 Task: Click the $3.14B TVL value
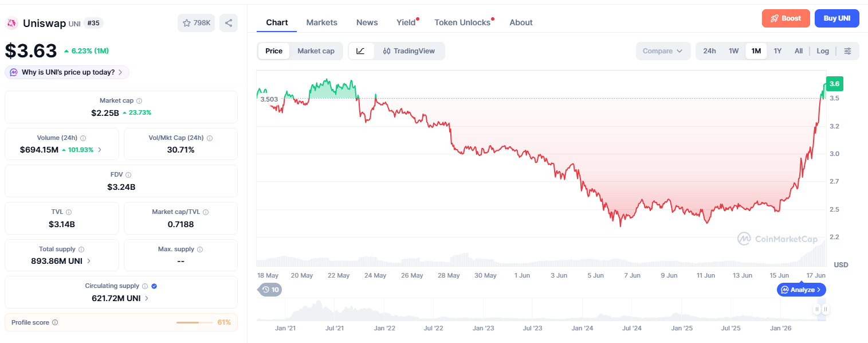[x=62, y=224]
